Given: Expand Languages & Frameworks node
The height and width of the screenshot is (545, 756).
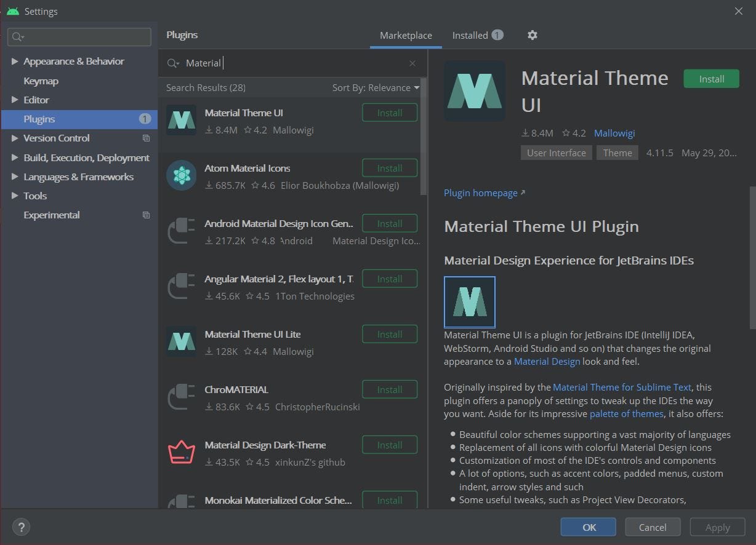Looking at the screenshot, I should coord(15,177).
